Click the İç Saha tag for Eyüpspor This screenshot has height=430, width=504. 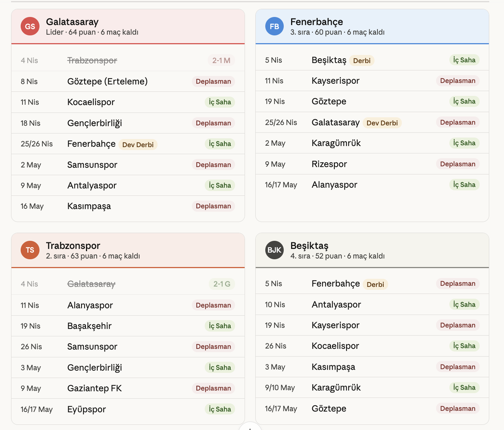(x=220, y=409)
